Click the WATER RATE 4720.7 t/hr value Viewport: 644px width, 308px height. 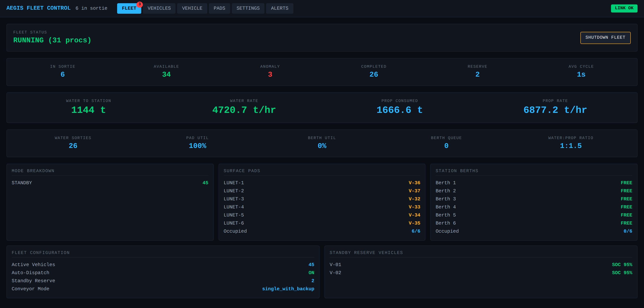pos(244,110)
